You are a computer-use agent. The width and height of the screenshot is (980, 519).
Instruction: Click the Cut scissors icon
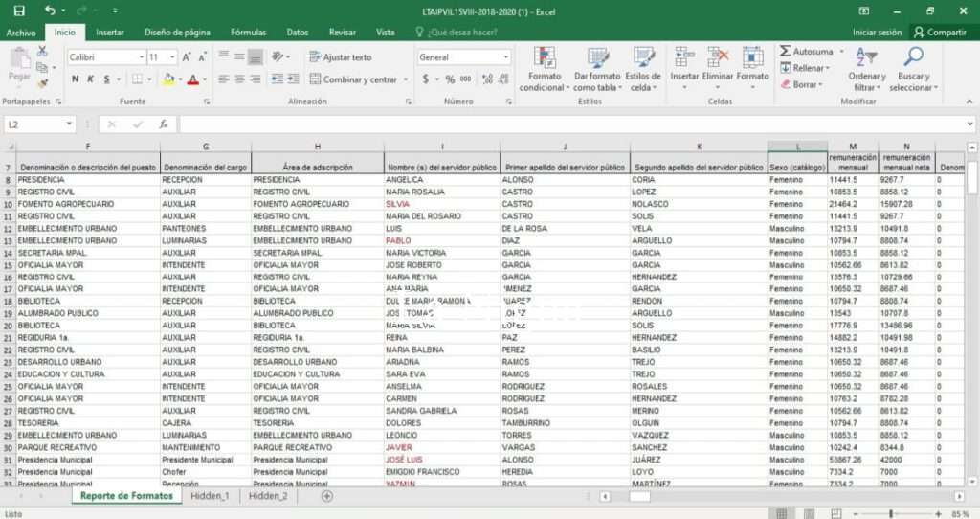42,52
